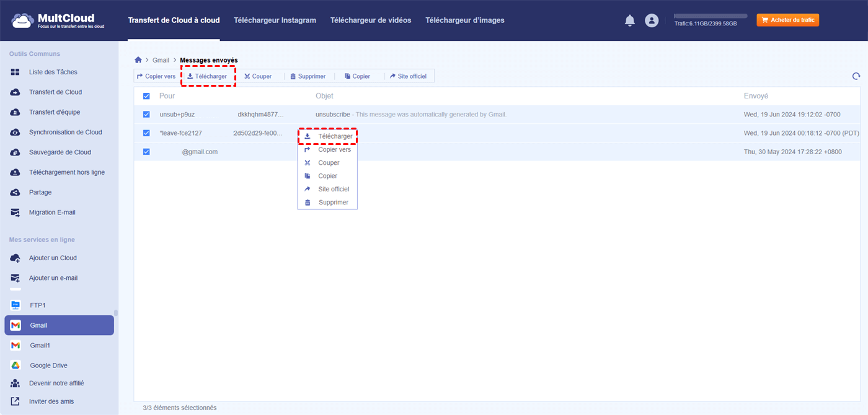Toggle the select-all checkbox in header

146,96
